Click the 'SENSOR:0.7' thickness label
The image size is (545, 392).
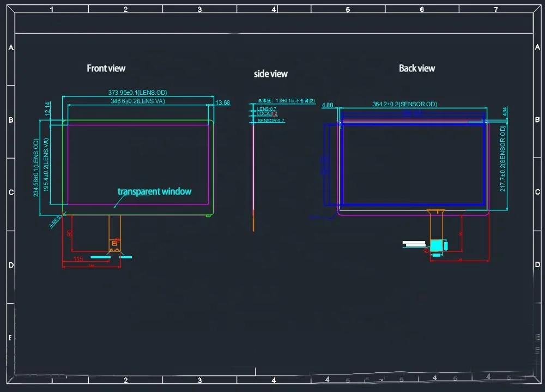(271, 120)
